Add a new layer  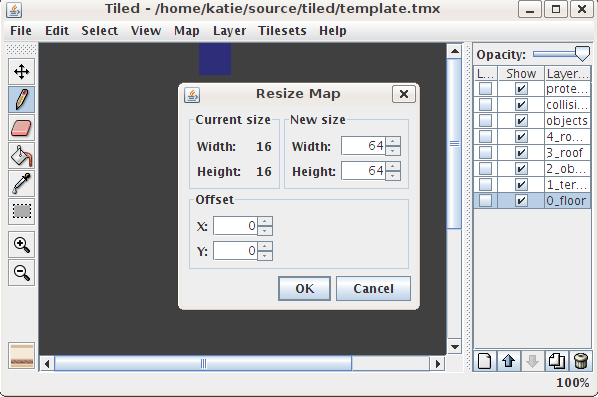point(485,361)
